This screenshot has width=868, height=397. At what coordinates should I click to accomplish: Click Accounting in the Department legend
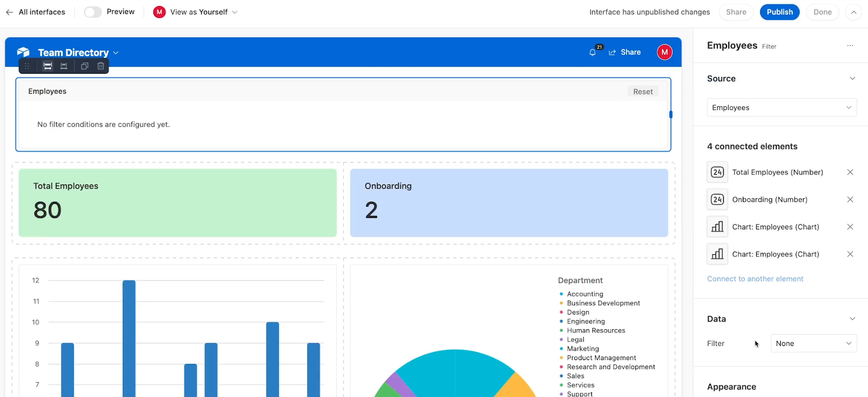pyautogui.click(x=585, y=294)
